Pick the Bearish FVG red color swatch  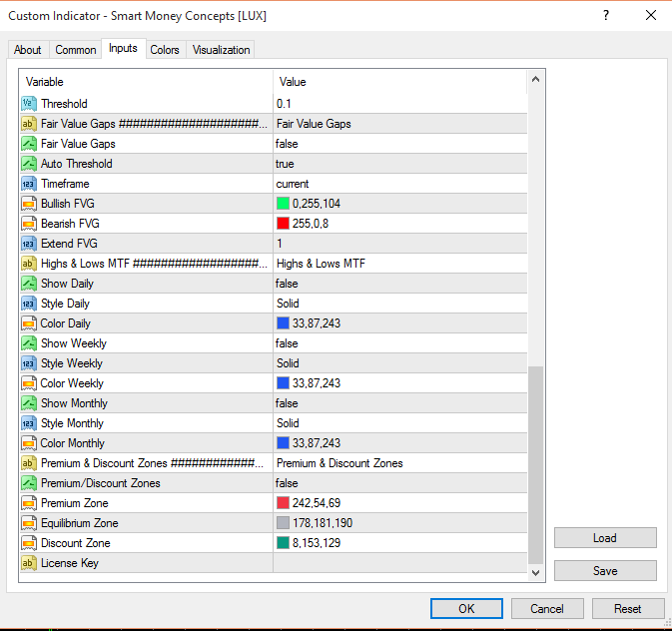283,224
